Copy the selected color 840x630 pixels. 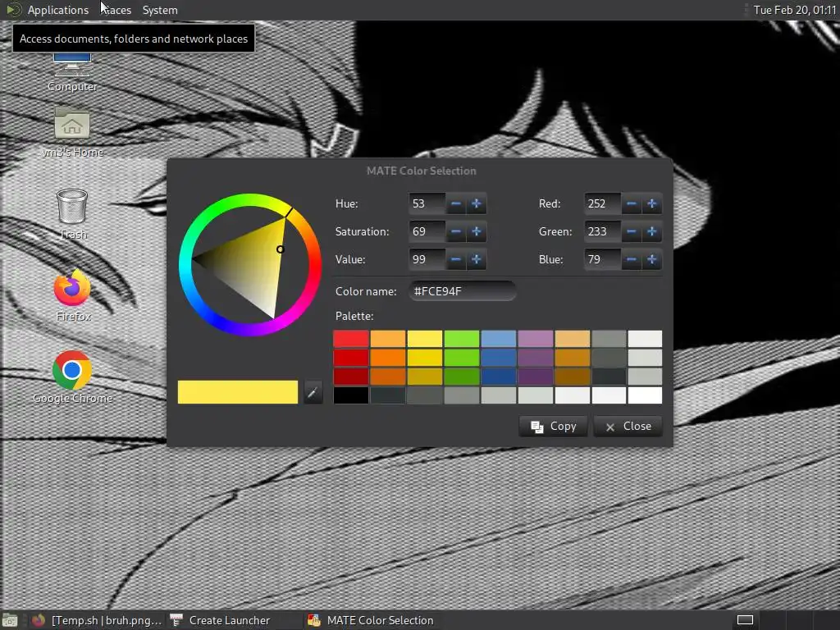[554, 427]
